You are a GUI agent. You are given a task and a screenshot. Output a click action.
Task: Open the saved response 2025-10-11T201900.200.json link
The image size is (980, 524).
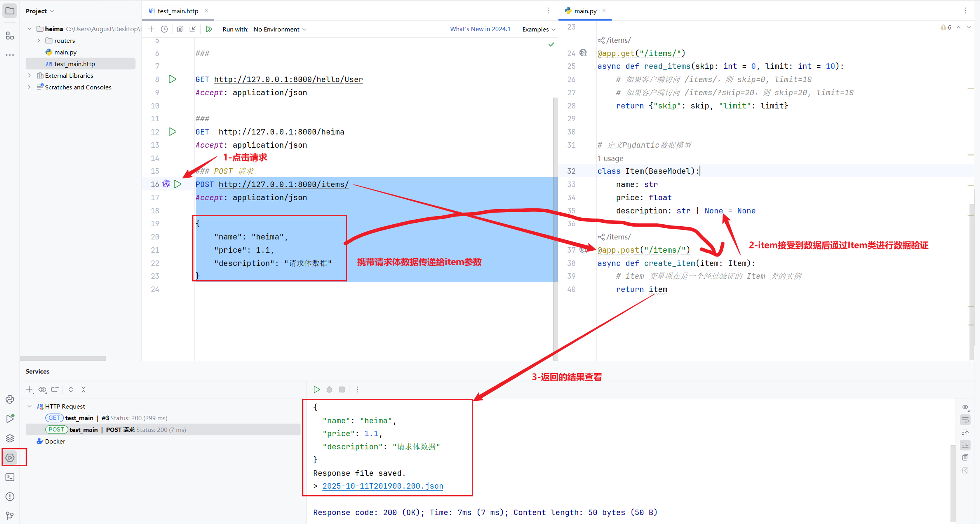point(383,486)
